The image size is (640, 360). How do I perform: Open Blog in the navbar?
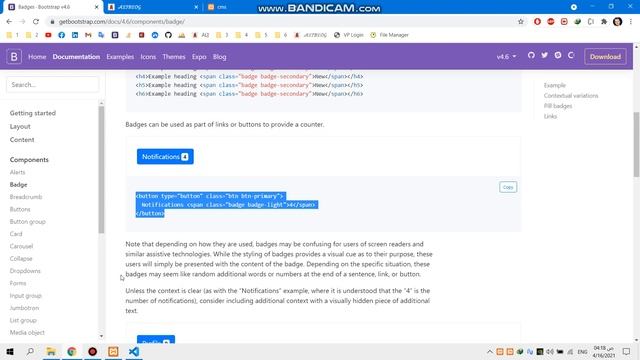pos(220,57)
